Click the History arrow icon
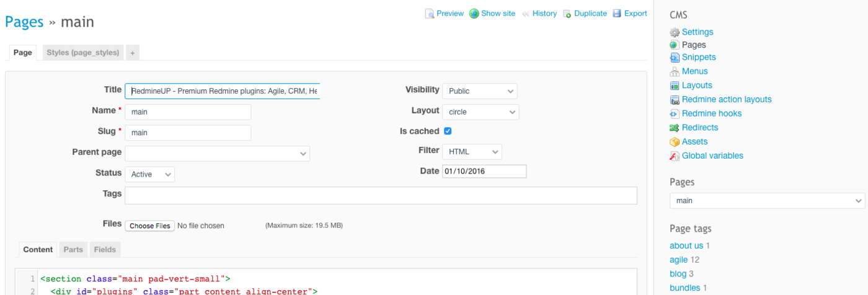868x295 pixels. pos(526,14)
